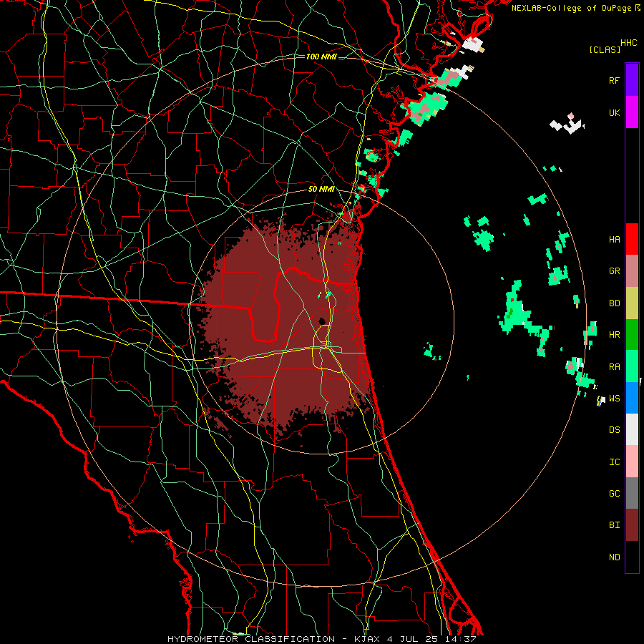Click the 'RF' legend label text
Viewport: 644px width, 644px height.
point(614,80)
